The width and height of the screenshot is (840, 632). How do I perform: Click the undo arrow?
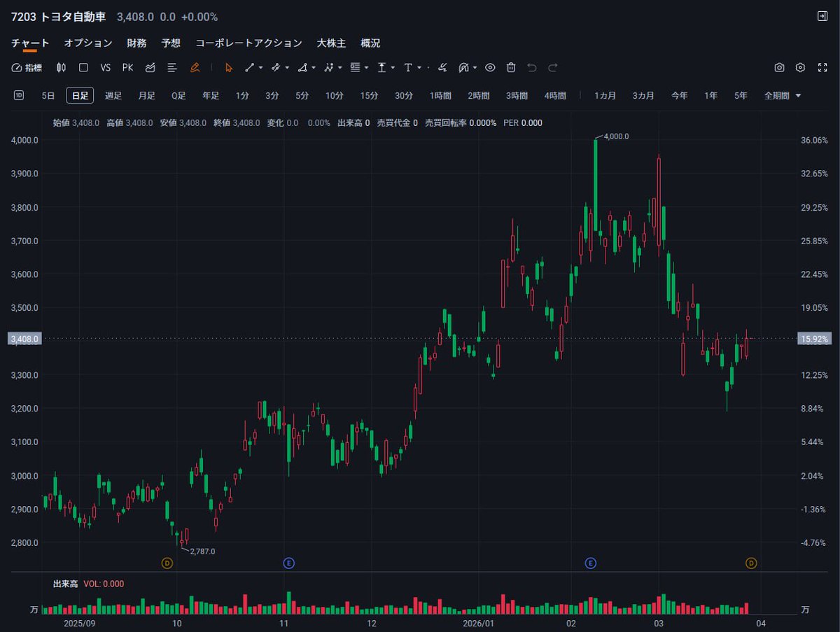532,68
